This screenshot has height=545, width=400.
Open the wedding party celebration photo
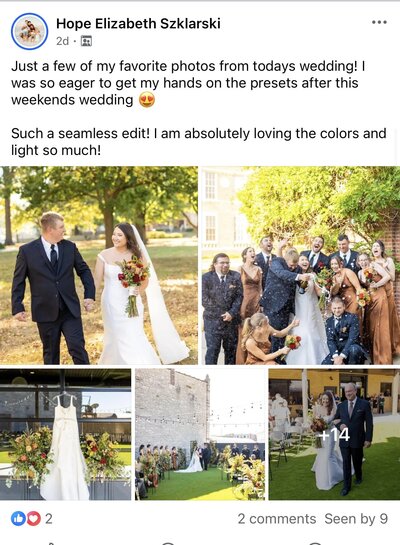(x=301, y=265)
